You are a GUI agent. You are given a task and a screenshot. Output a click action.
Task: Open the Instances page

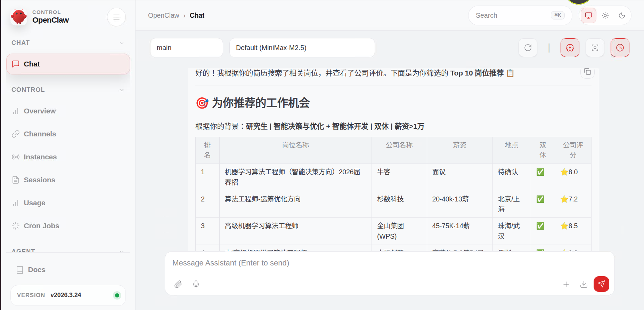pyautogui.click(x=68, y=157)
